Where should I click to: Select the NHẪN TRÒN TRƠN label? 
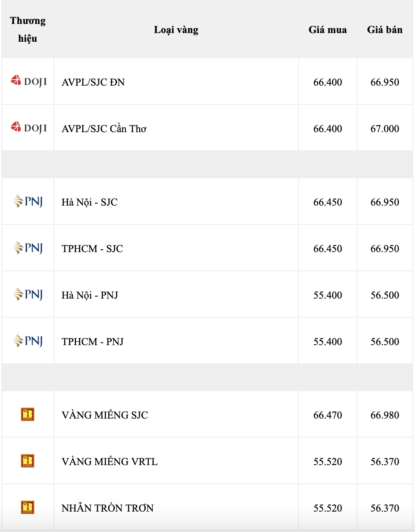[107, 508]
